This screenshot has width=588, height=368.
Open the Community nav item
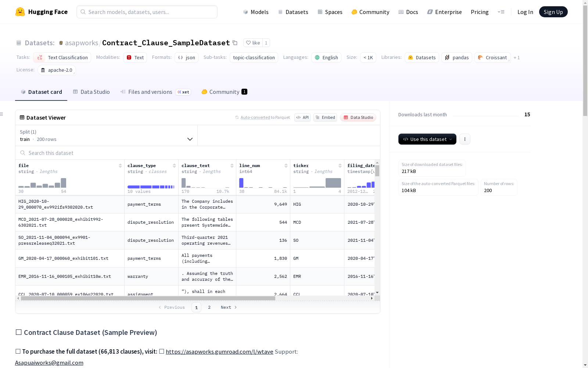(370, 12)
